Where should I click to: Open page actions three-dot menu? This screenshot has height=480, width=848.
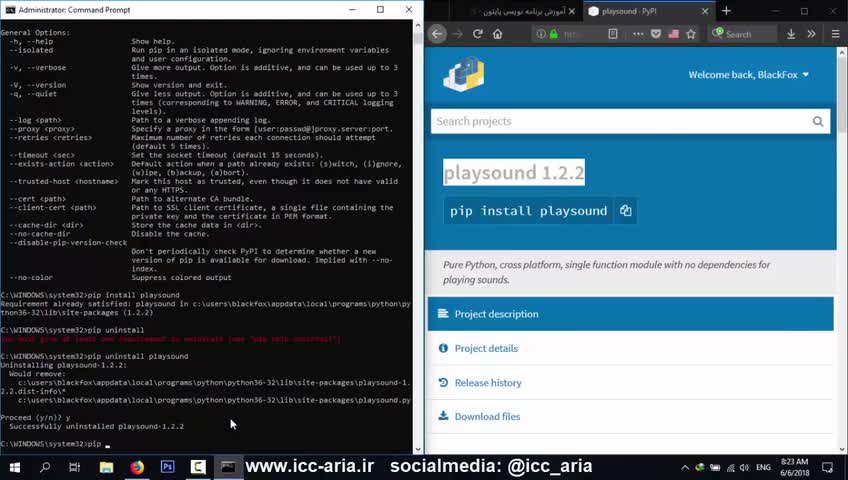pyautogui.click(x=638, y=34)
